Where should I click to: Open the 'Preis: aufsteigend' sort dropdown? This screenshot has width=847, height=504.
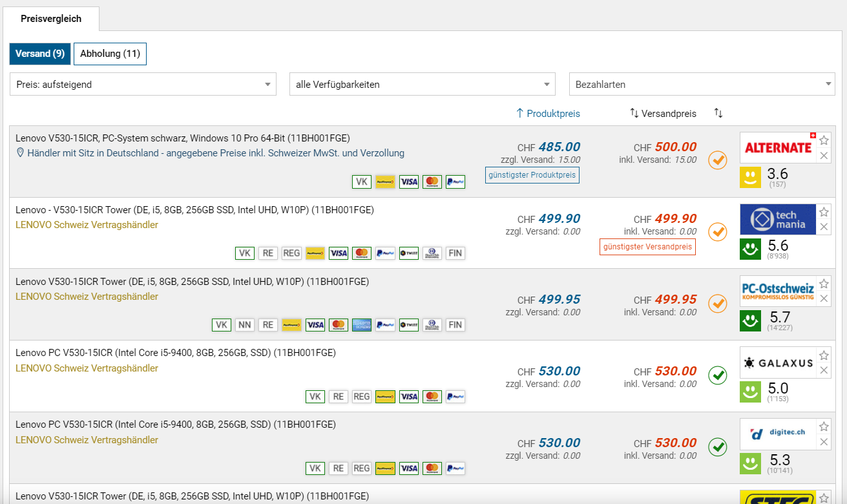(143, 85)
